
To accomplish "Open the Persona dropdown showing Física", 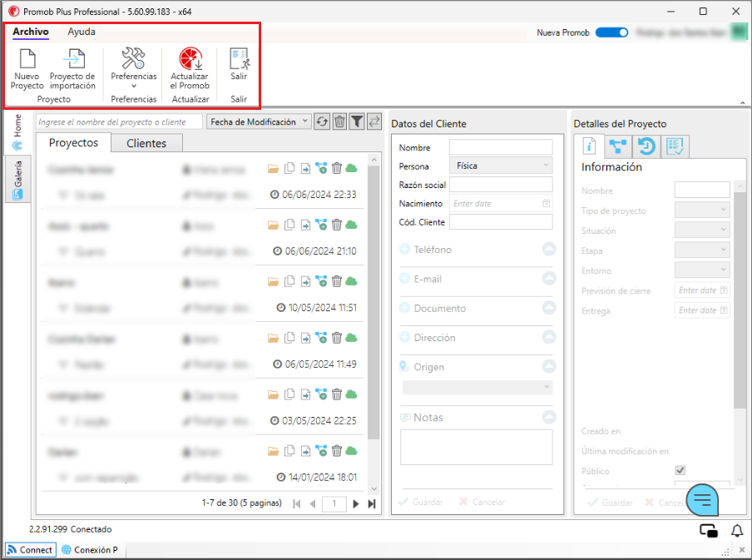I will click(501, 166).
